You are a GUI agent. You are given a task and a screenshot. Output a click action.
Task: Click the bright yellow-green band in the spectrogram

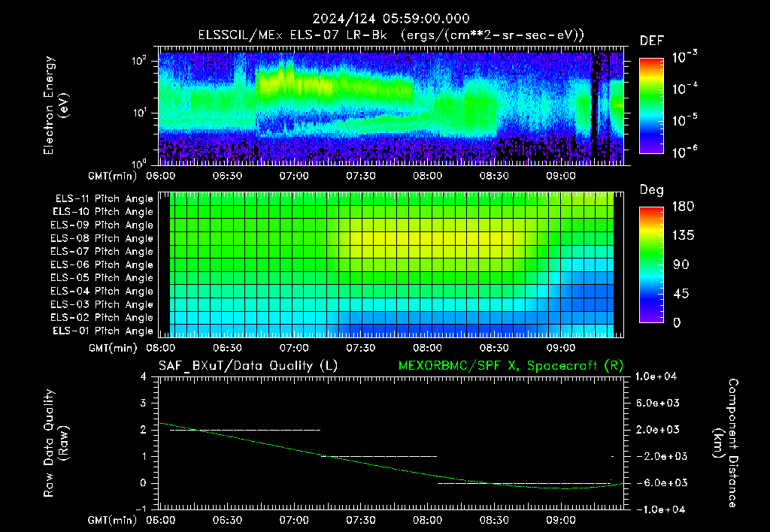point(335,83)
